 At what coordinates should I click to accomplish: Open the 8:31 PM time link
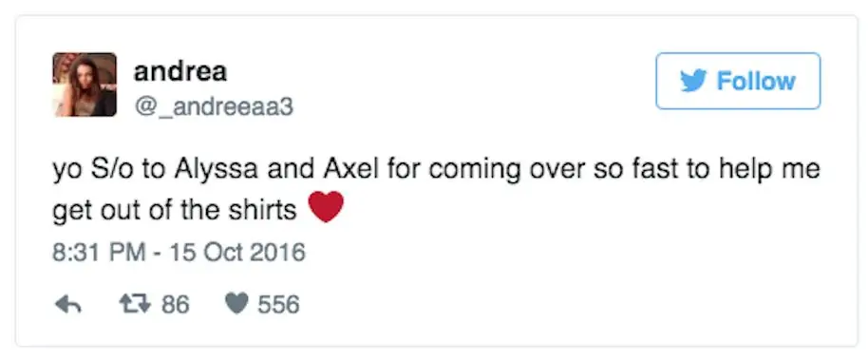point(99,253)
